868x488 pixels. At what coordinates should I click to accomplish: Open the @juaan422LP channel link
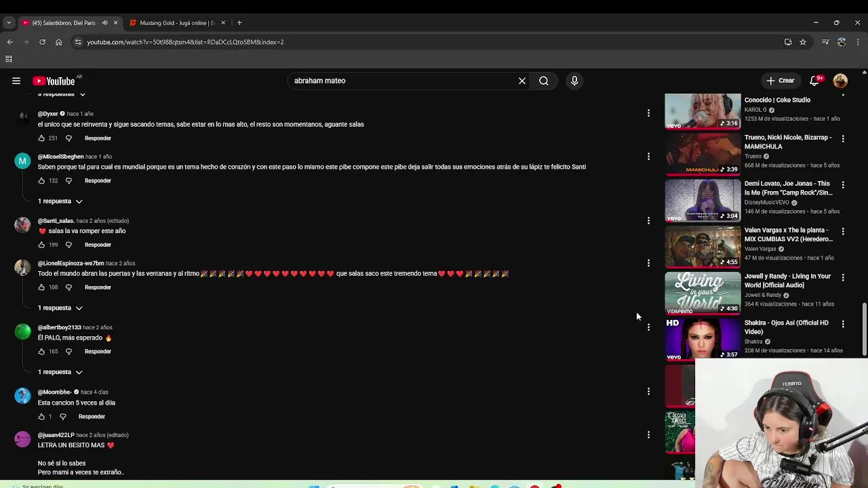click(x=56, y=435)
